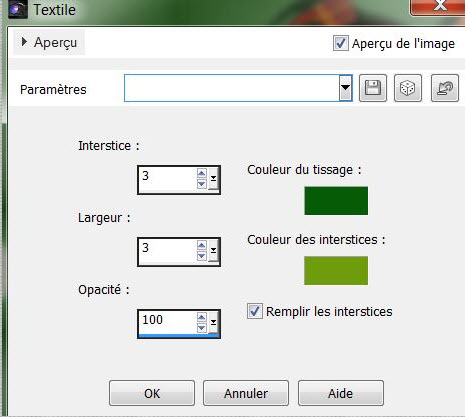Click the Textile dialog title bar icon
The height and width of the screenshot is (417, 465).
point(17,9)
